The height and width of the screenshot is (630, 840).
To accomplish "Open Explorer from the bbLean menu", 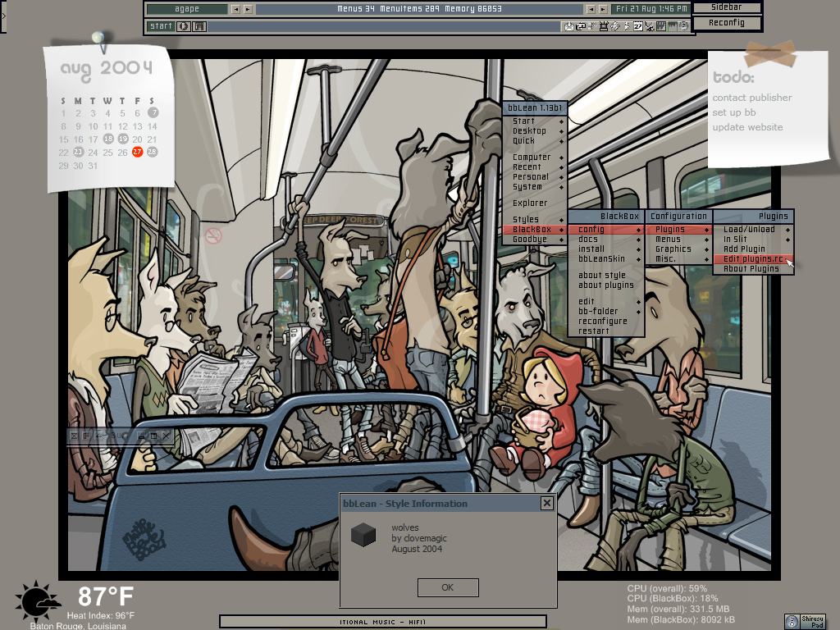I will click(x=535, y=203).
